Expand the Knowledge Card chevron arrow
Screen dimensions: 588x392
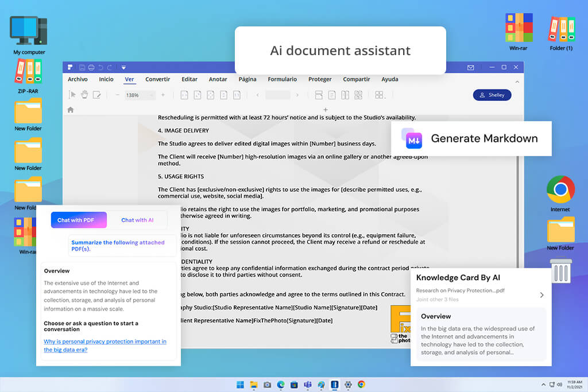click(541, 295)
